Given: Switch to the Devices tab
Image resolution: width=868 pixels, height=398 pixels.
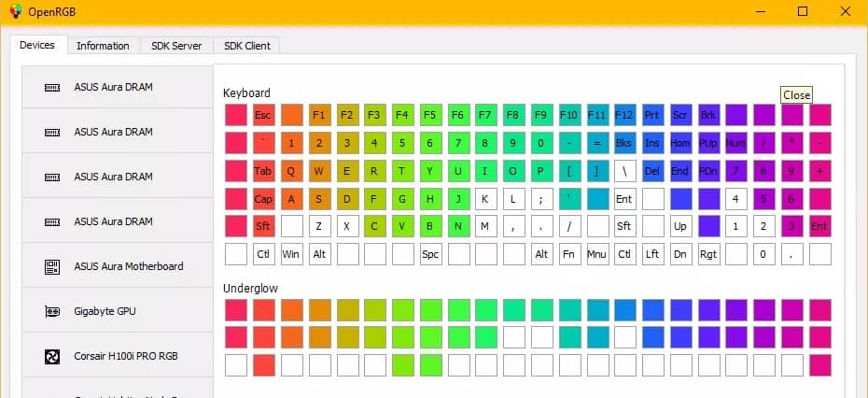Looking at the screenshot, I should coord(37,45).
